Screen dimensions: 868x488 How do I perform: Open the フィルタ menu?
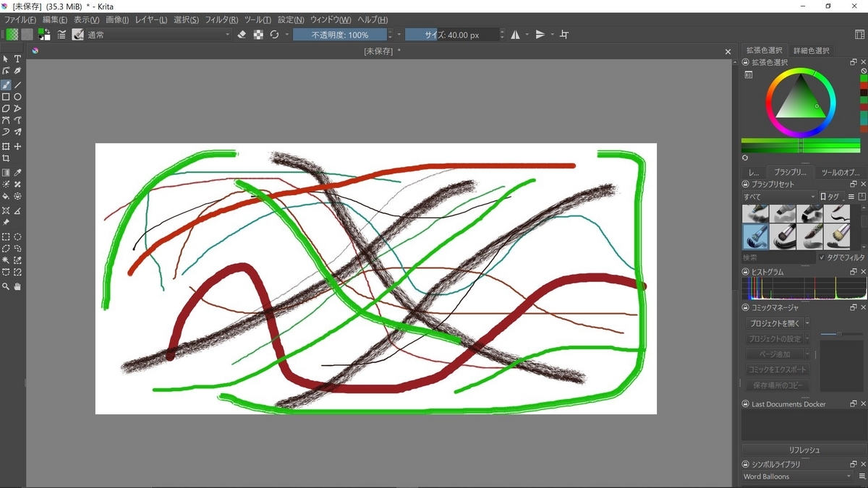click(219, 20)
